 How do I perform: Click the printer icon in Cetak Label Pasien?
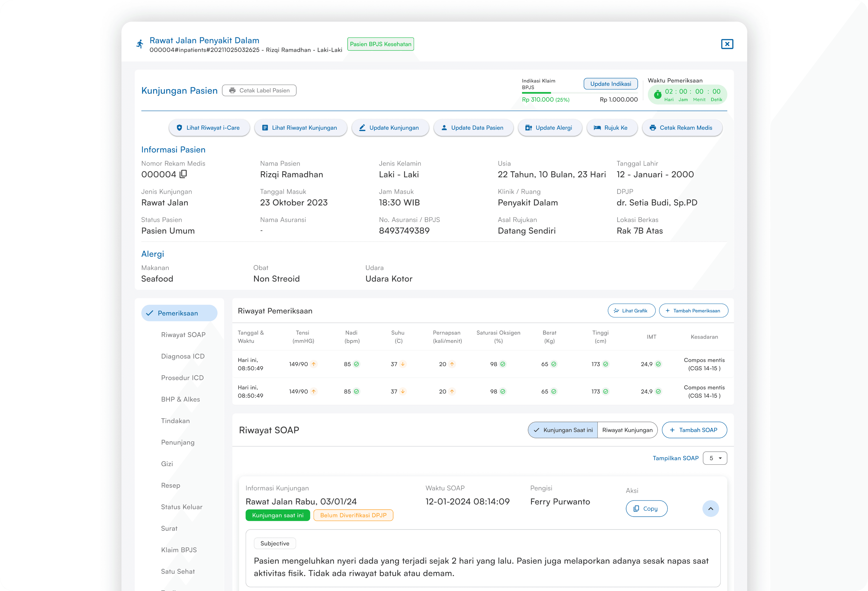232,90
